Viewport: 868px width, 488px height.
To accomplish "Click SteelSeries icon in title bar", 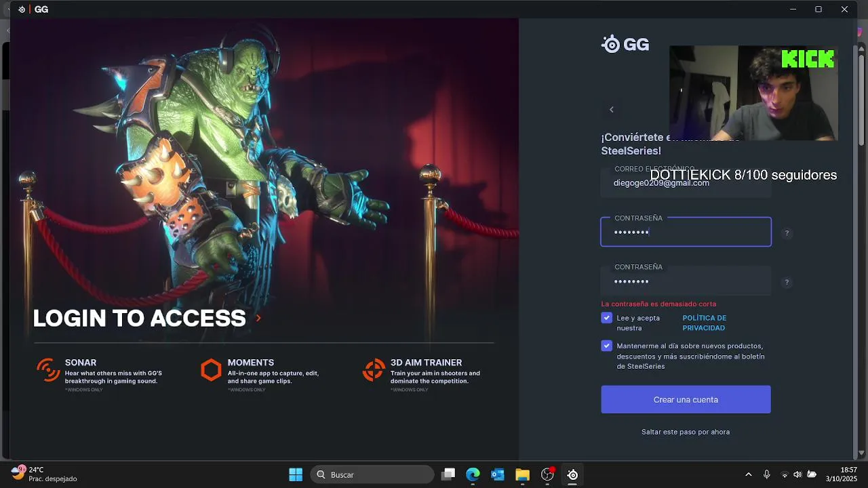I will point(22,9).
